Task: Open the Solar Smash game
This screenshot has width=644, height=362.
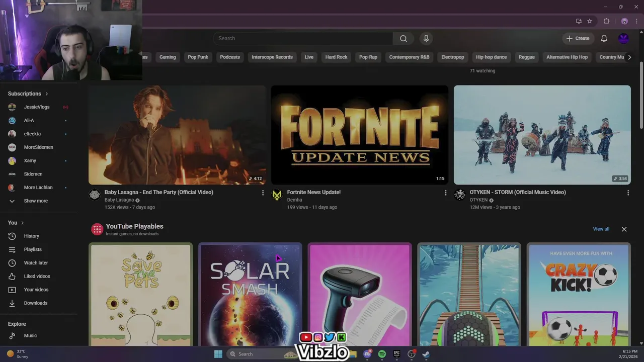Action: click(250, 295)
